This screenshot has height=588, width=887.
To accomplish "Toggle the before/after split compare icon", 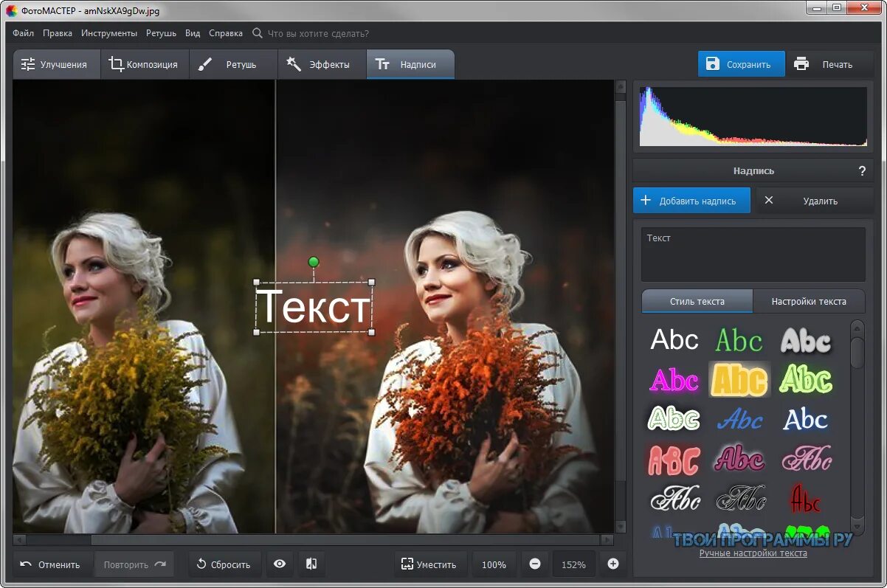I will pos(311,564).
